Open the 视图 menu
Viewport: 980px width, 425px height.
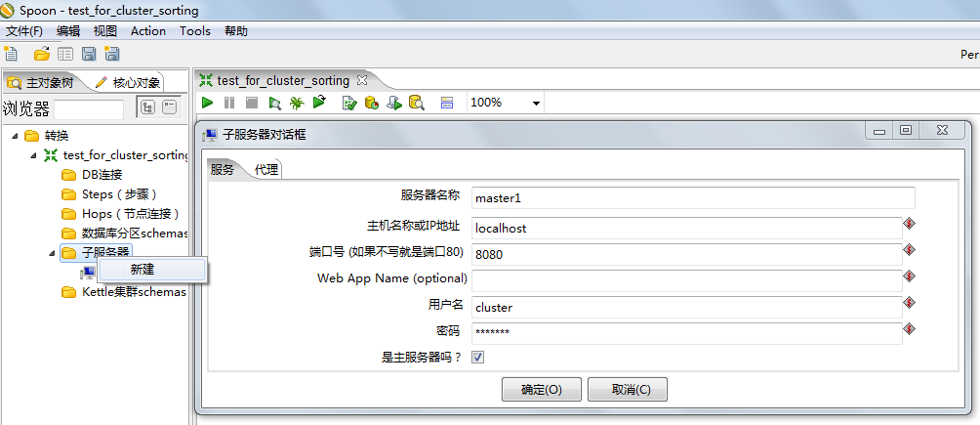click(x=105, y=31)
